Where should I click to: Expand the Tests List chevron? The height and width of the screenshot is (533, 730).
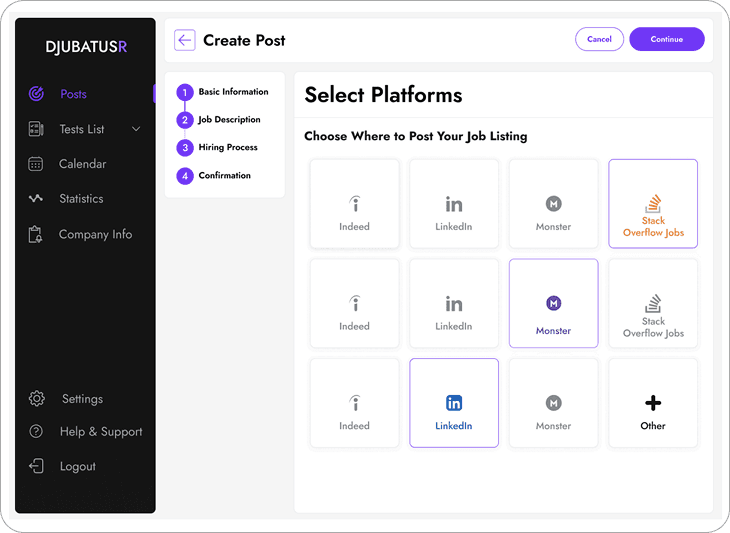pyautogui.click(x=136, y=129)
